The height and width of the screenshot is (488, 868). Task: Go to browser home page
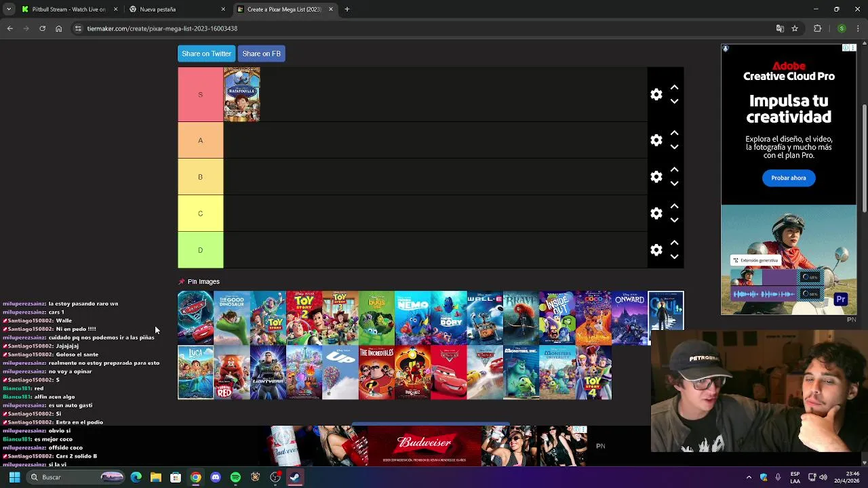[58, 28]
